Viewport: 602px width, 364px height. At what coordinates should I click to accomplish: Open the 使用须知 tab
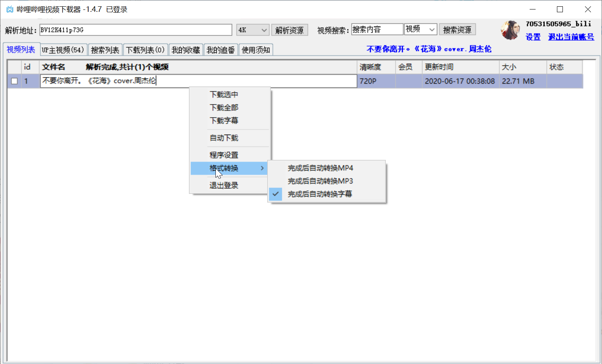click(256, 50)
